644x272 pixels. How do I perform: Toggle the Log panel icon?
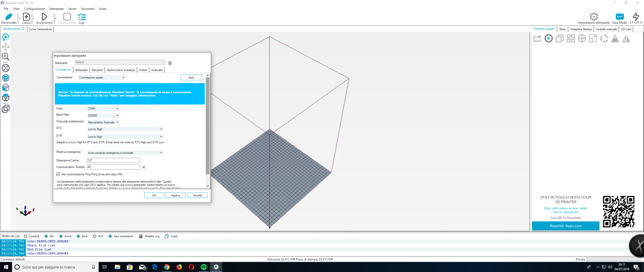[x=82, y=17]
